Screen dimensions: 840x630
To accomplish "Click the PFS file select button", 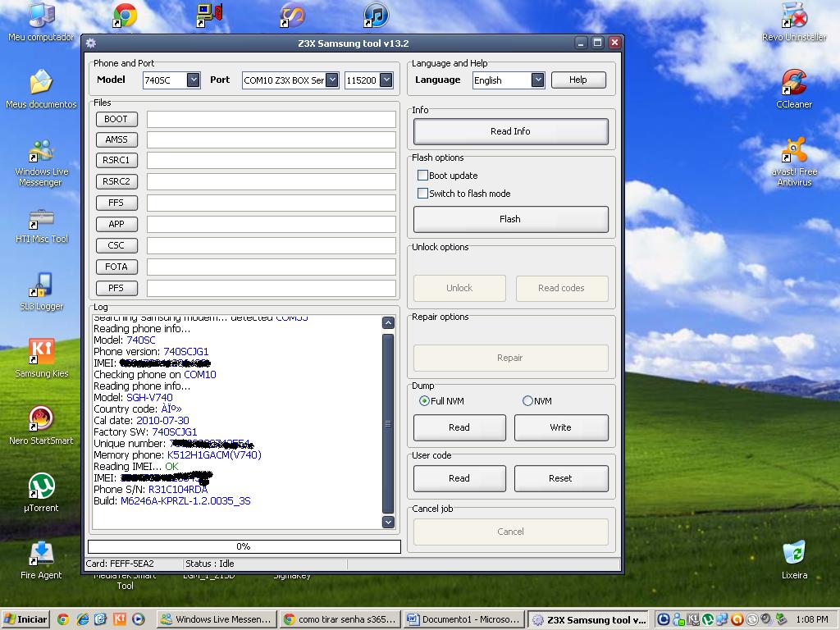I will pyautogui.click(x=116, y=288).
